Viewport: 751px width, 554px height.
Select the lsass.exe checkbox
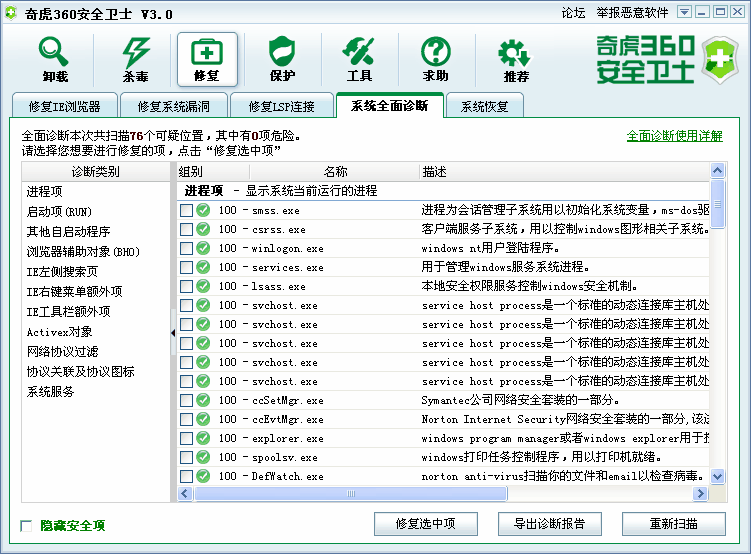click(186, 287)
